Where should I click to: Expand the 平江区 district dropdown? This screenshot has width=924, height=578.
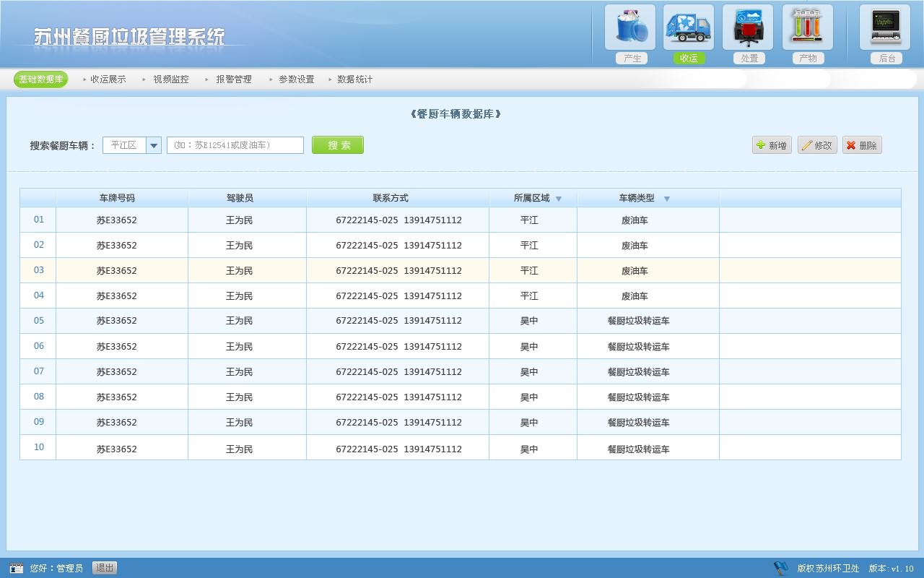tap(154, 145)
